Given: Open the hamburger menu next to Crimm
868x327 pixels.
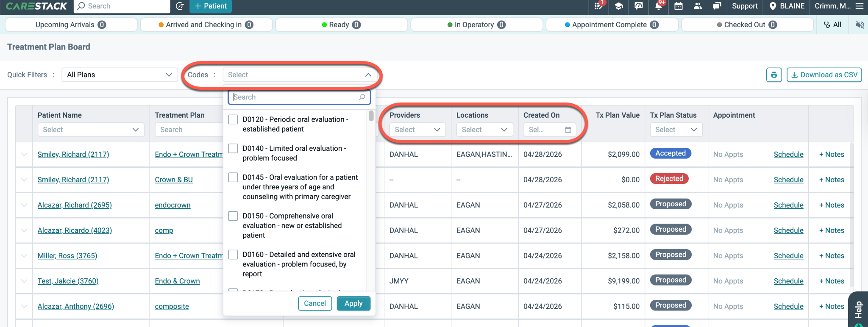Looking at the screenshot, I should coord(860,6).
